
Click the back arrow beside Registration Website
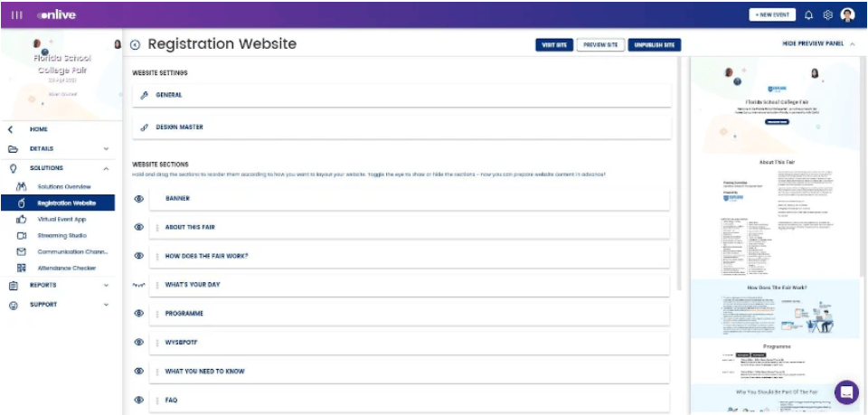(x=136, y=45)
